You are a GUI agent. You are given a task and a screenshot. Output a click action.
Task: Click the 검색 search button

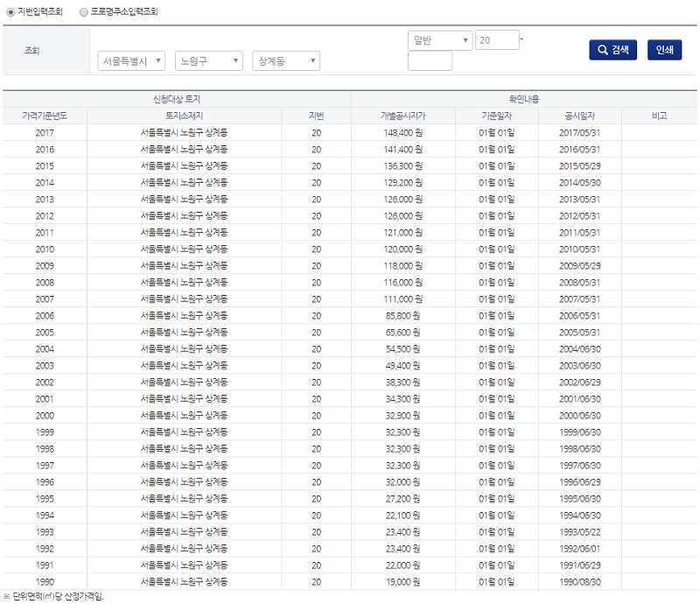(613, 50)
